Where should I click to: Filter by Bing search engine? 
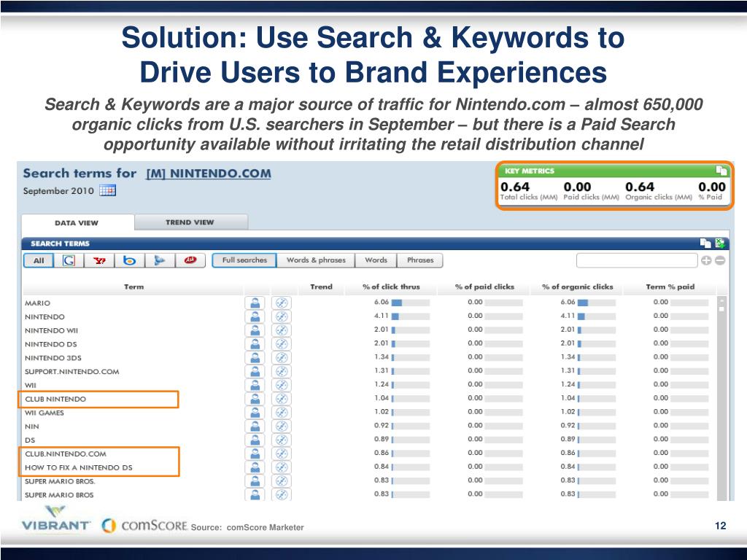click(130, 260)
